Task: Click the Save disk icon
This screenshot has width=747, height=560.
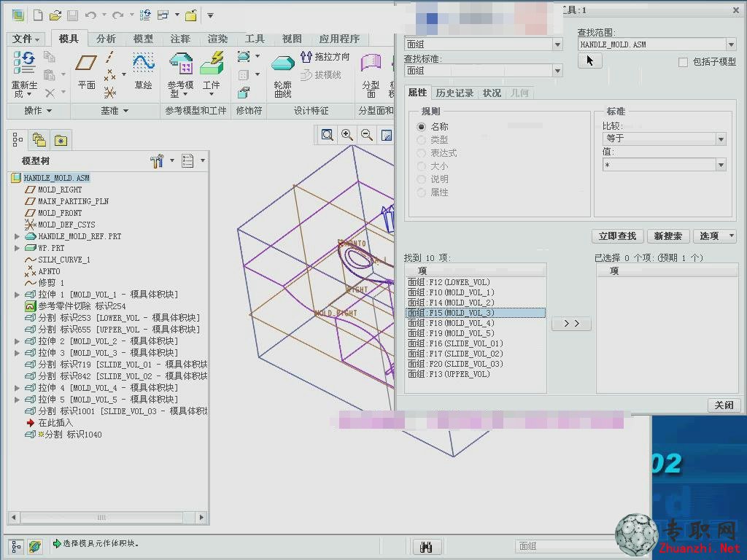Action: [x=72, y=15]
